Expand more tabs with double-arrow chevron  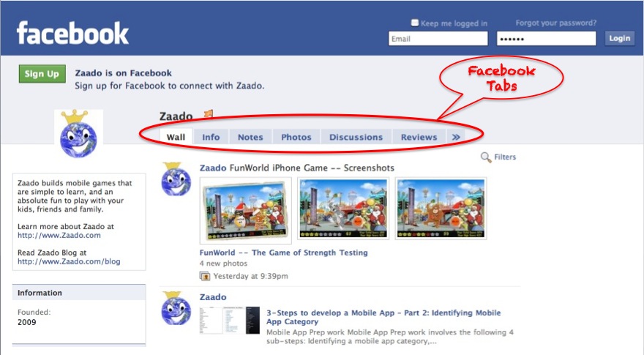click(x=455, y=137)
